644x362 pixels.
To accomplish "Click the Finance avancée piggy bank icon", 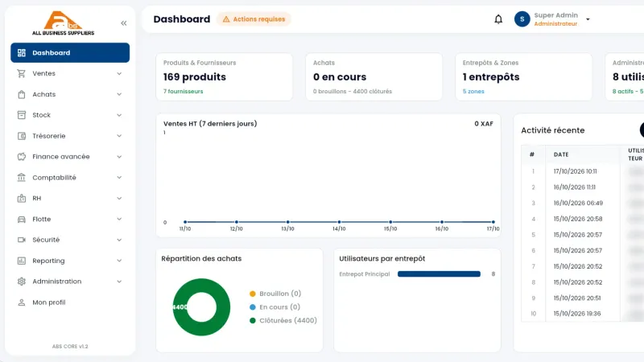I will point(22,157).
